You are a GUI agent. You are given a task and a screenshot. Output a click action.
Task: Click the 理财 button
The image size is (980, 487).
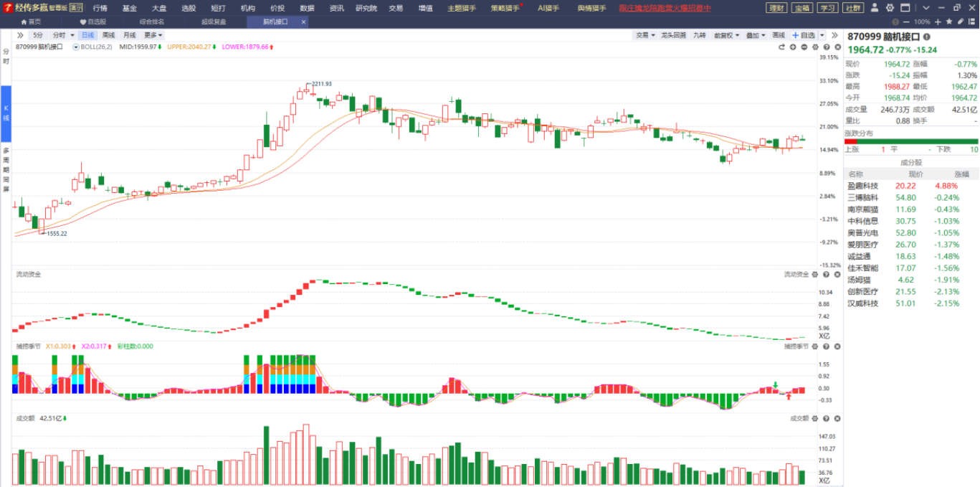click(776, 8)
